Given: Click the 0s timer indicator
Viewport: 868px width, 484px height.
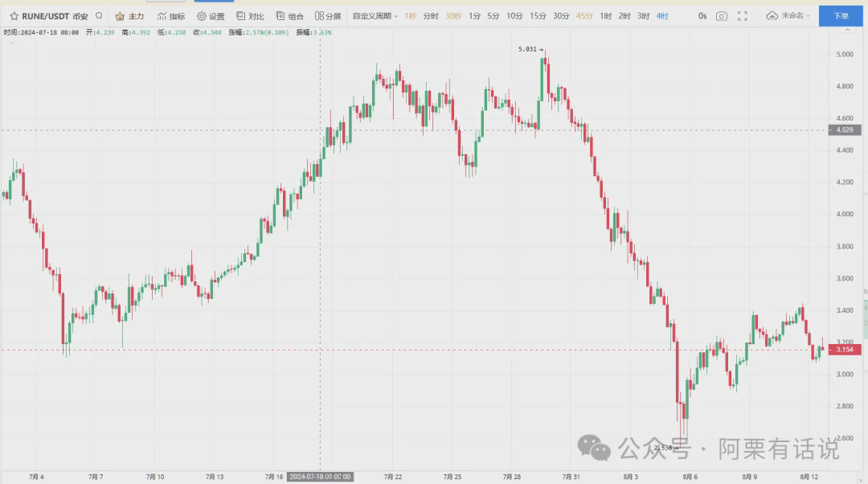Looking at the screenshot, I should pyautogui.click(x=702, y=16).
